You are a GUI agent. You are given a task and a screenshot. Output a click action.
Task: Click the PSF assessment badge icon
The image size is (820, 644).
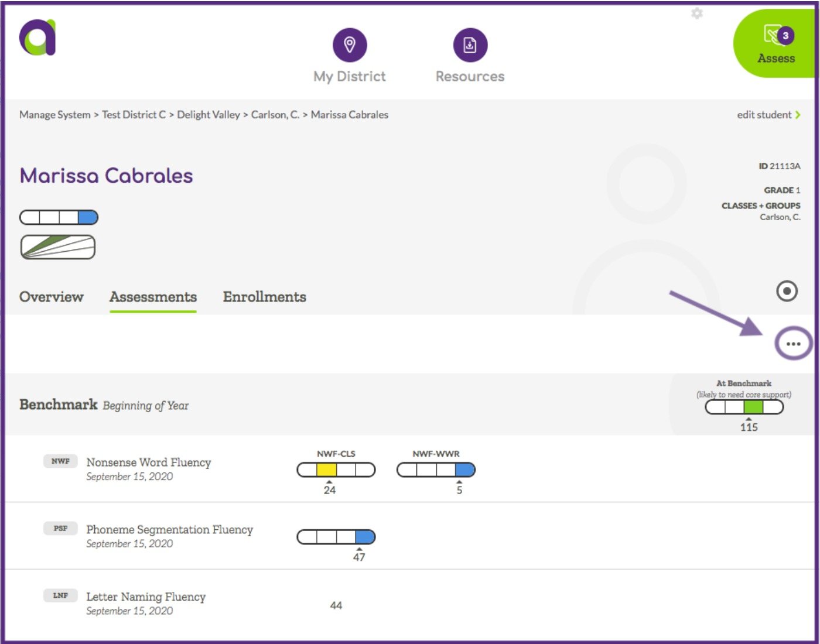point(59,528)
